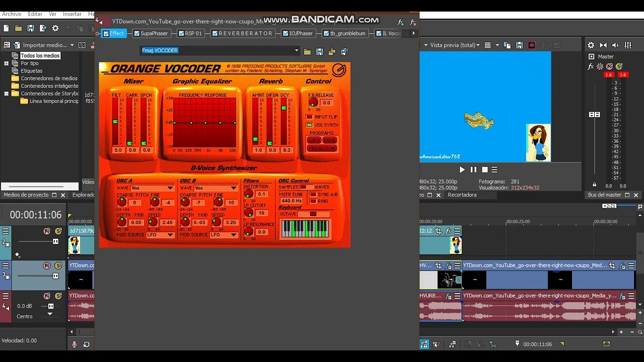Mute track 2

coord(47,231)
